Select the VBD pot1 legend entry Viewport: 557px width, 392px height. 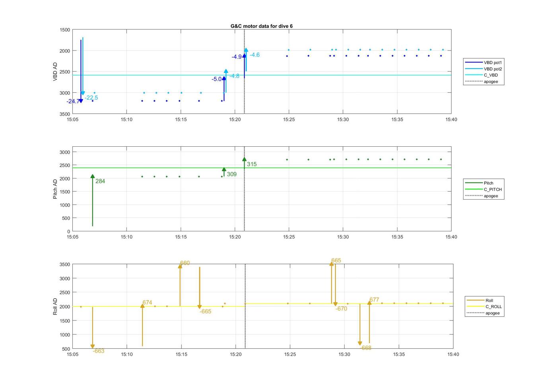483,62
